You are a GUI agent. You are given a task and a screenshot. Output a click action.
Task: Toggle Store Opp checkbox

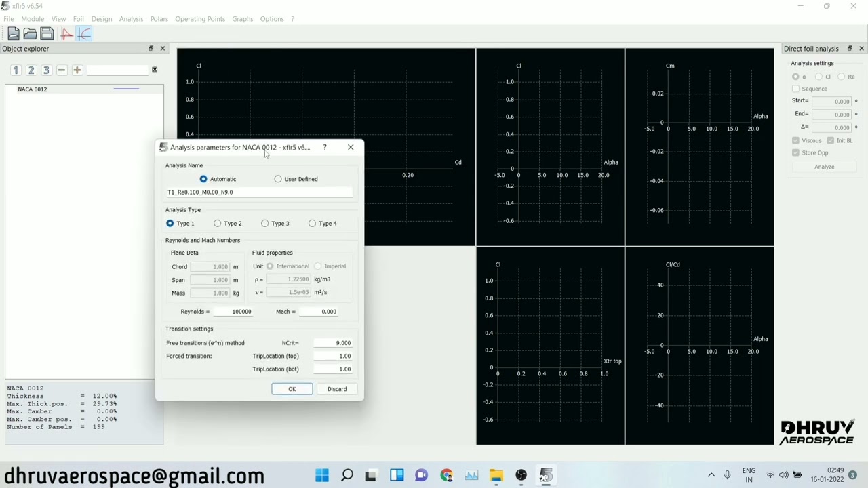(810, 152)
